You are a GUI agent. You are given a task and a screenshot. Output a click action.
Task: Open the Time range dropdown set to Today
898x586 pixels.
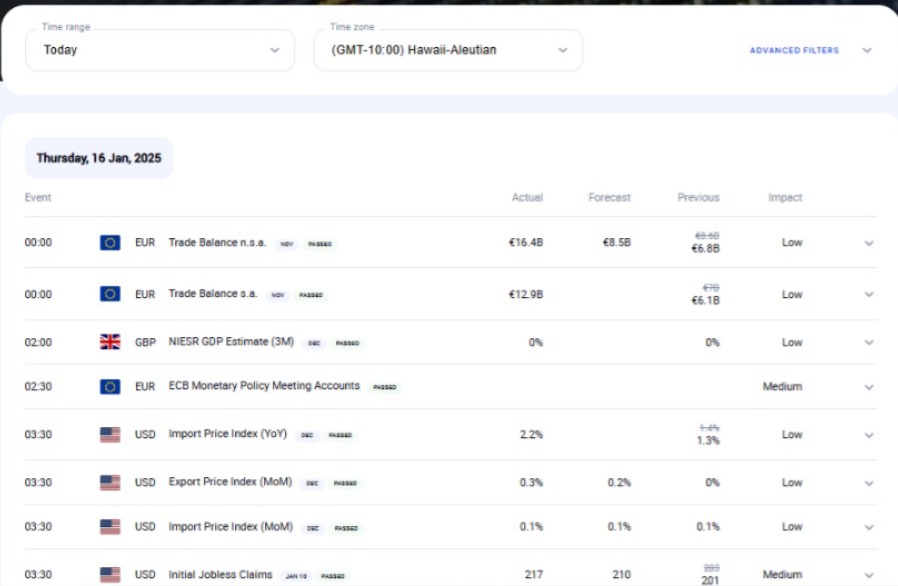tap(160, 50)
